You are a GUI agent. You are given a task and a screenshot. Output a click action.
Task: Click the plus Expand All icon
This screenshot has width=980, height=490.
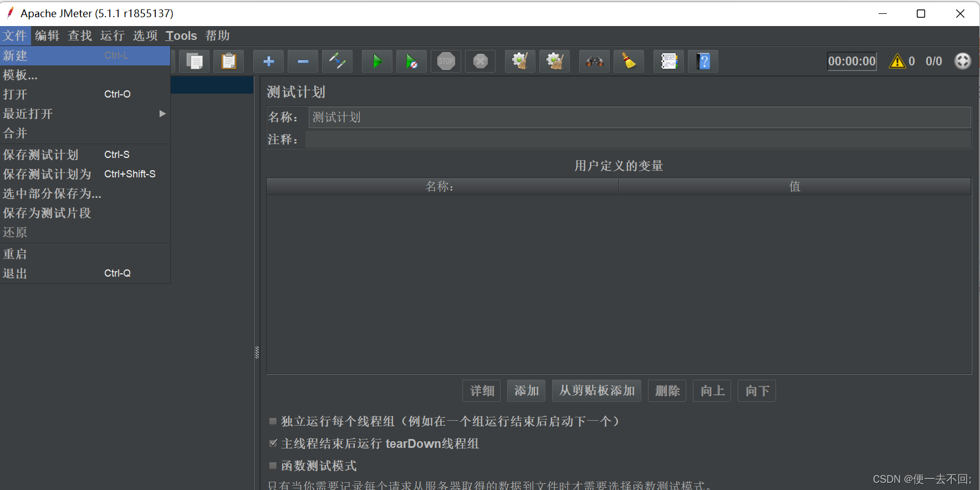coord(269,61)
